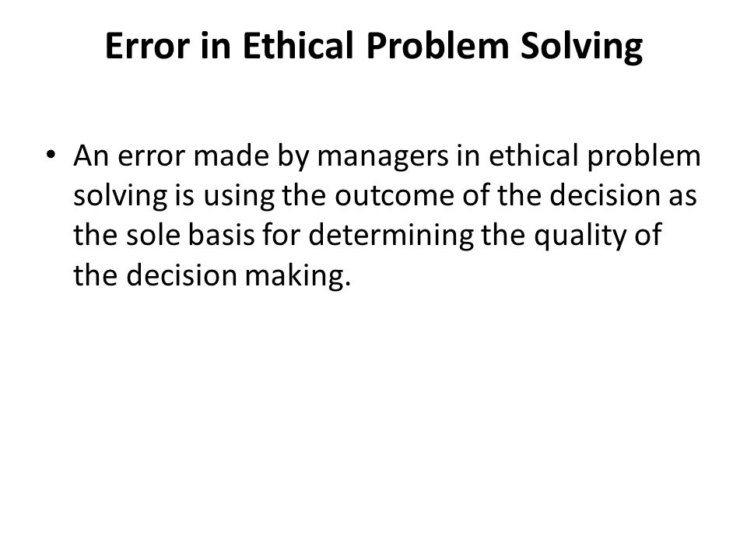This screenshot has height=560, width=747.
Task: Click the word 'Solving' in the title
Action: 582,47
